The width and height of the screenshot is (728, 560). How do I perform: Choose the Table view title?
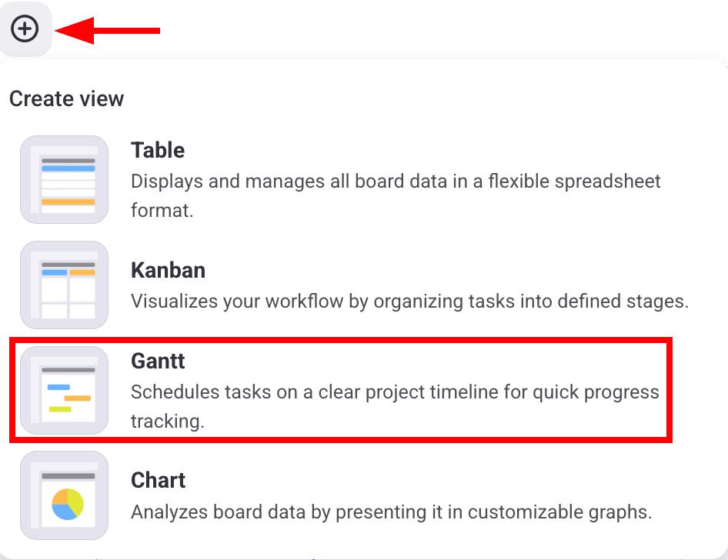[158, 150]
